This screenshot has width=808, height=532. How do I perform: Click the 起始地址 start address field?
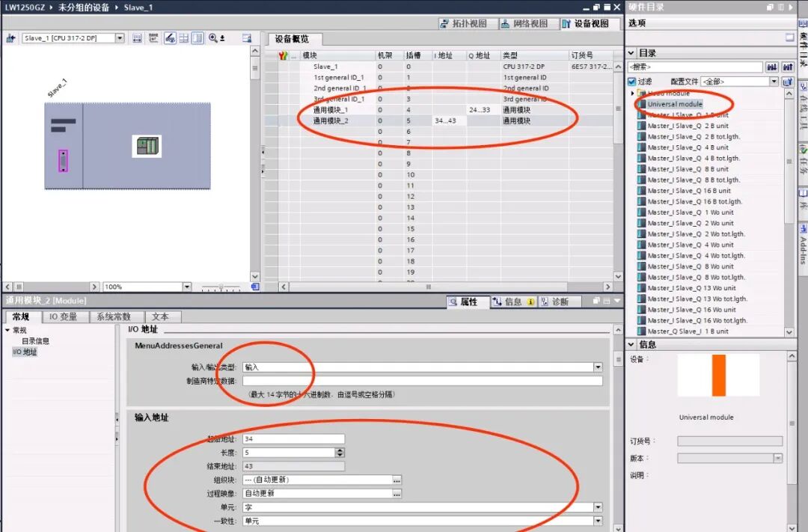coord(294,438)
